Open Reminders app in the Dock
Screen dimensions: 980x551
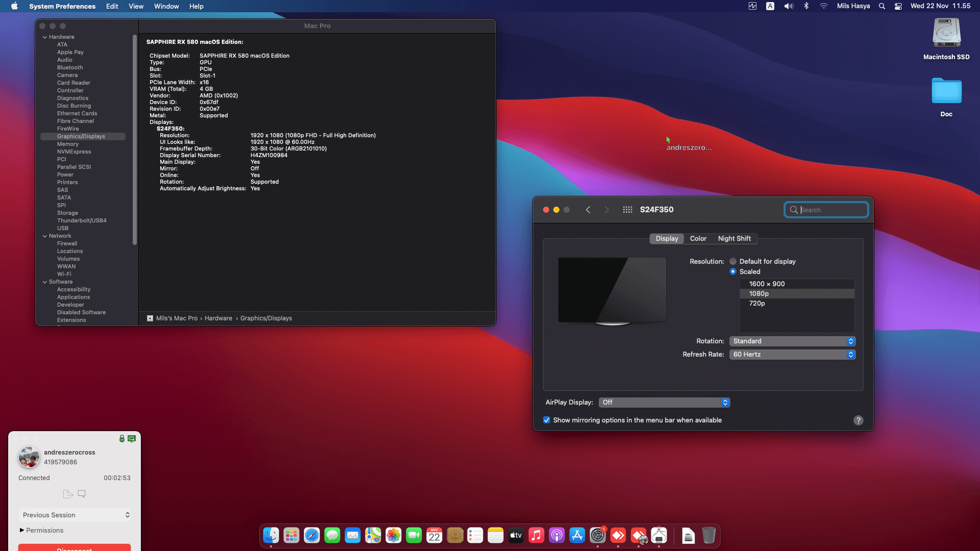[475, 535]
